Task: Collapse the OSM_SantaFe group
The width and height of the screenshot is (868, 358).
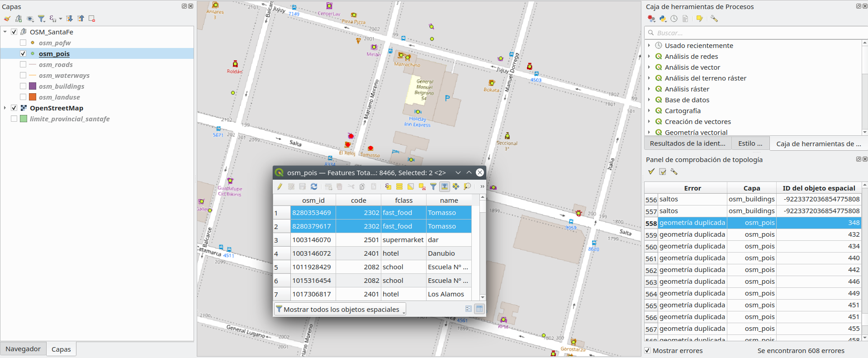Action: 5,32
